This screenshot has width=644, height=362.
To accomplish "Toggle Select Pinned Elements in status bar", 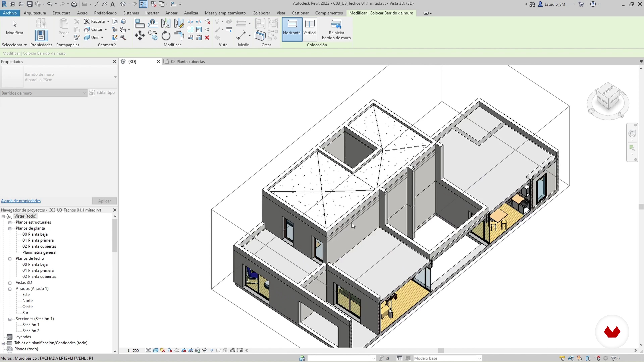I will coord(579,358).
